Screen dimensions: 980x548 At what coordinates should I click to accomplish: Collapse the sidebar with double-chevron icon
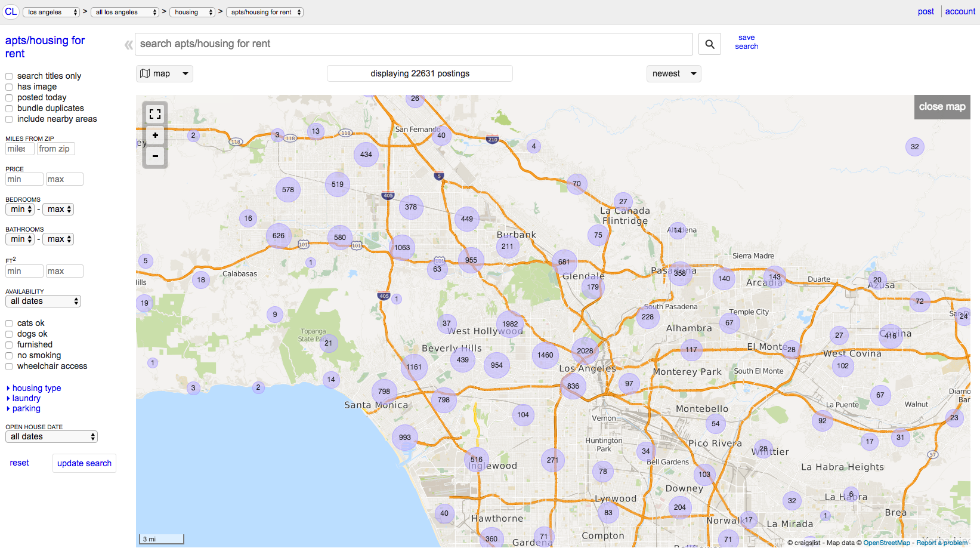click(128, 45)
